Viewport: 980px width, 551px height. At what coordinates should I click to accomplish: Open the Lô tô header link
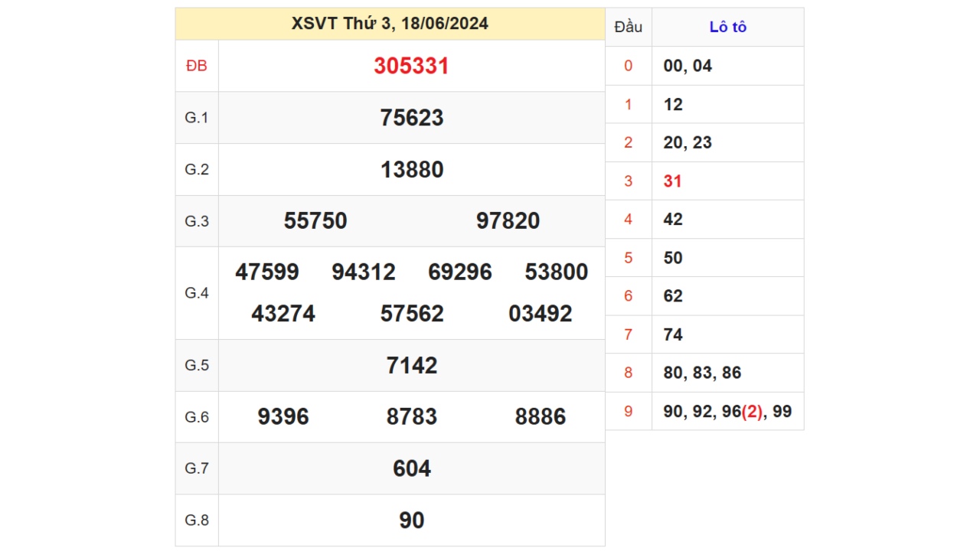point(728,27)
